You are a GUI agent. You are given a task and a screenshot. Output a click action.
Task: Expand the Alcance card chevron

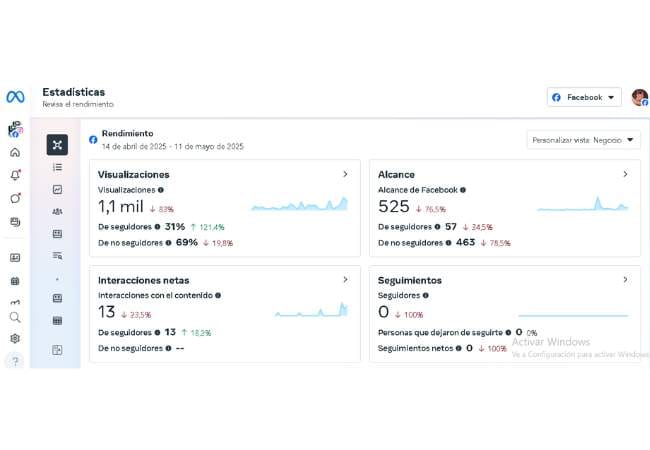click(x=625, y=174)
